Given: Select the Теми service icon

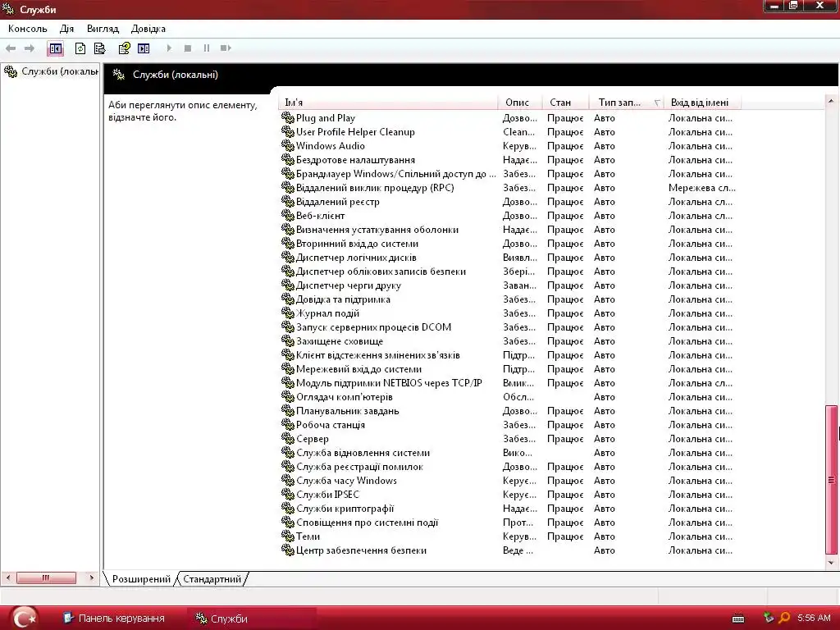Looking at the screenshot, I should [288, 536].
